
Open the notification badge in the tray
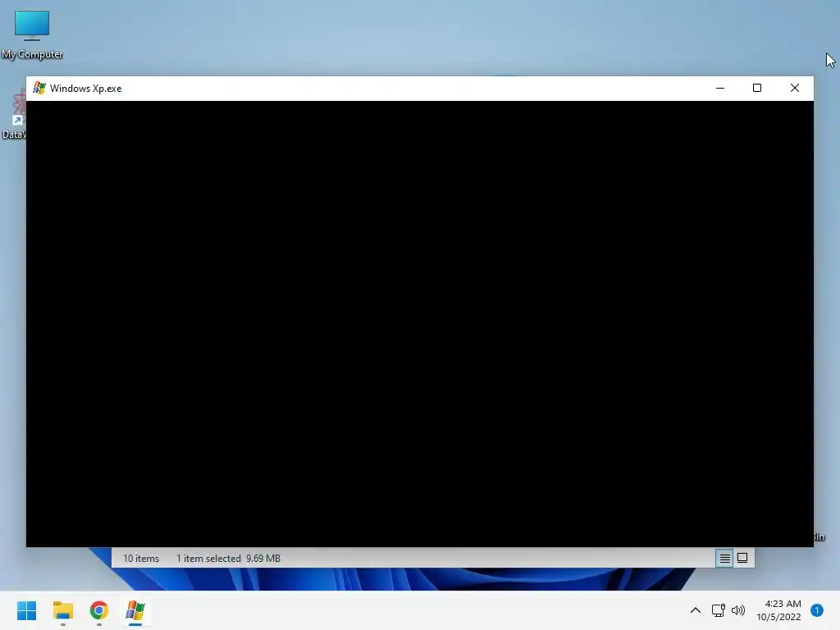817,610
